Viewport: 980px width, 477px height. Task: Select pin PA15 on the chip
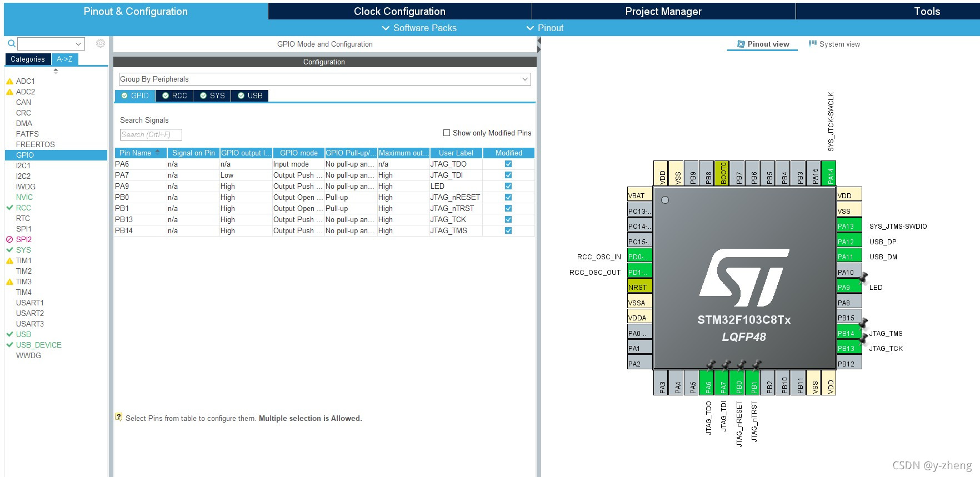[x=814, y=173]
